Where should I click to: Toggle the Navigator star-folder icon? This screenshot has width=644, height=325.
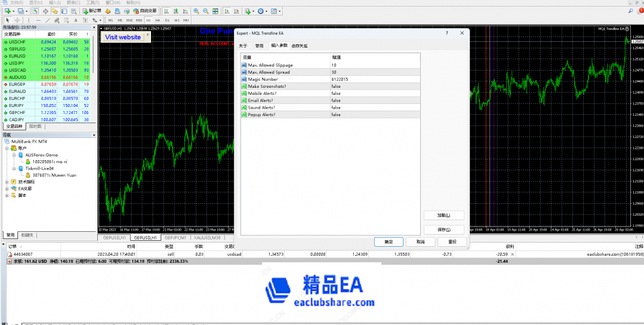[55, 11]
